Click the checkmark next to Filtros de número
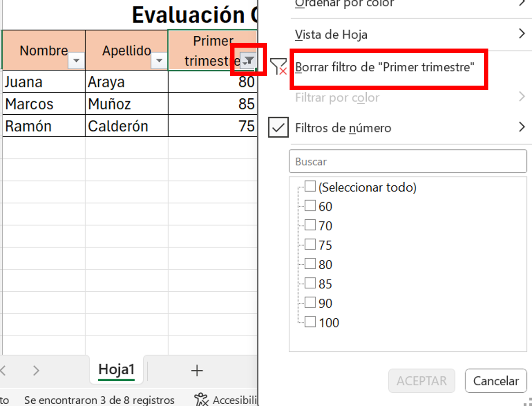532x406 pixels. [278, 128]
